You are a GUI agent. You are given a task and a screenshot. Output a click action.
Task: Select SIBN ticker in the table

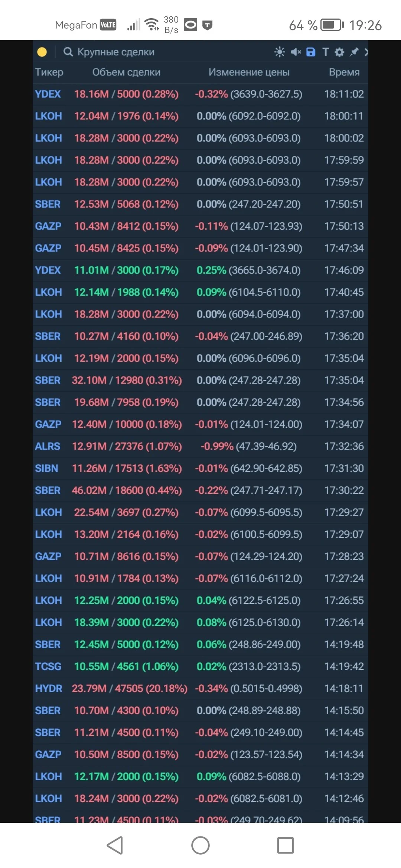coord(46,468)
